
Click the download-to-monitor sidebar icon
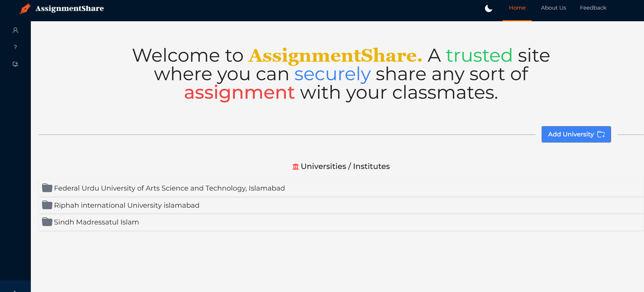pos(15,64)
